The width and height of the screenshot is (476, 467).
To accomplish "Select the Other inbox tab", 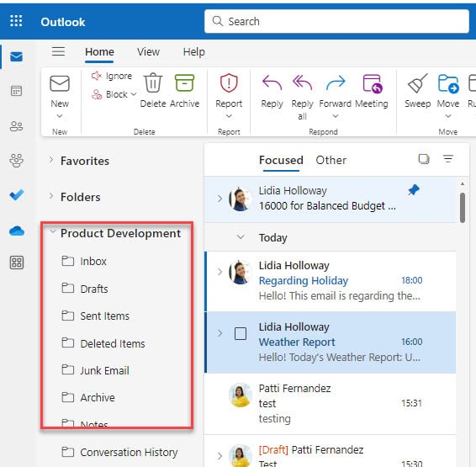I will 331,160.
